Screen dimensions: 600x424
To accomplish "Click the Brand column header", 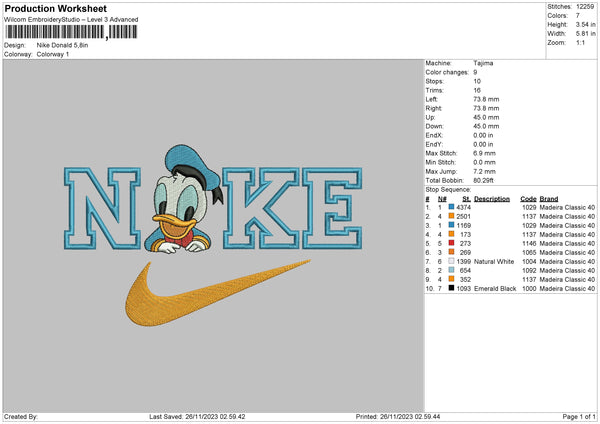I will pyautogui.click(x=550, y=198).
